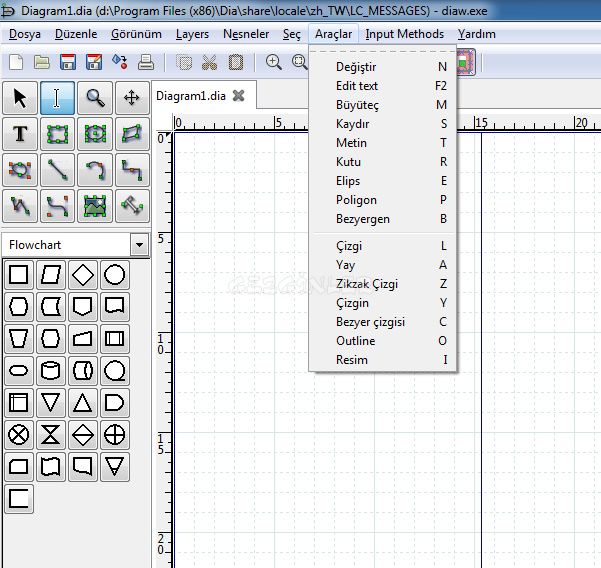The width and height of the screenshot is (601, 568).
Task: Select the Scroll move tool
Action: pyautogui.click(x=132, y=98)
